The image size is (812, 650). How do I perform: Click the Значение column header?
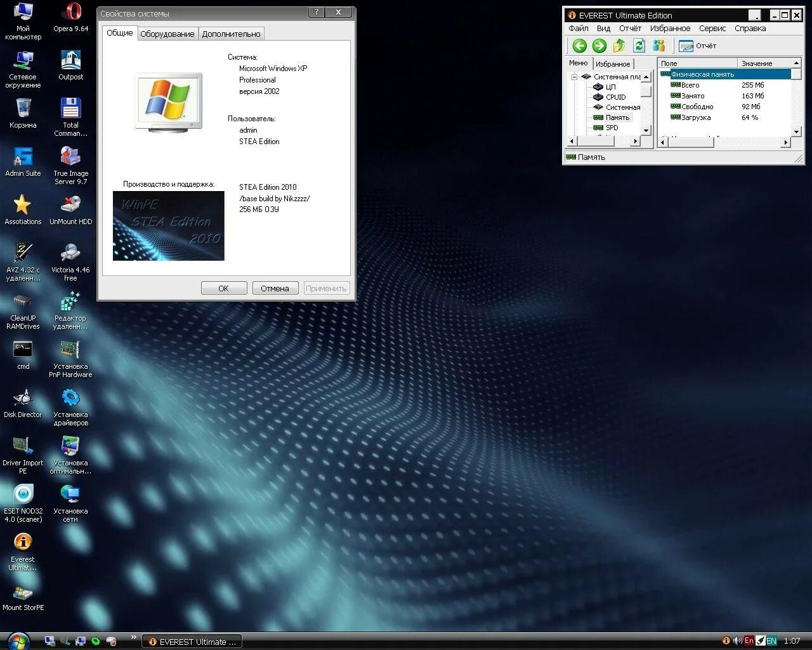click(x=764, y=63)
